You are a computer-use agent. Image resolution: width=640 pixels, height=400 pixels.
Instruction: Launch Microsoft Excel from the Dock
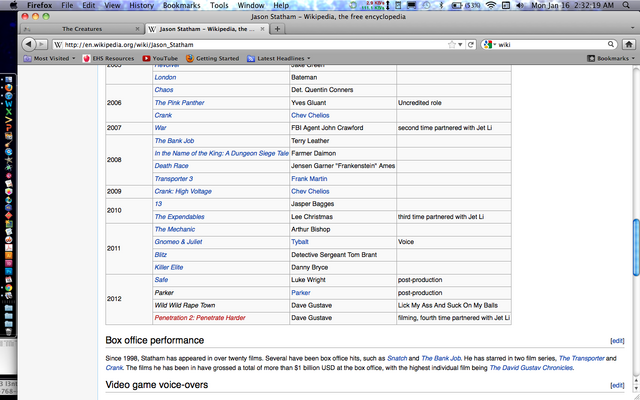point(9,111)
